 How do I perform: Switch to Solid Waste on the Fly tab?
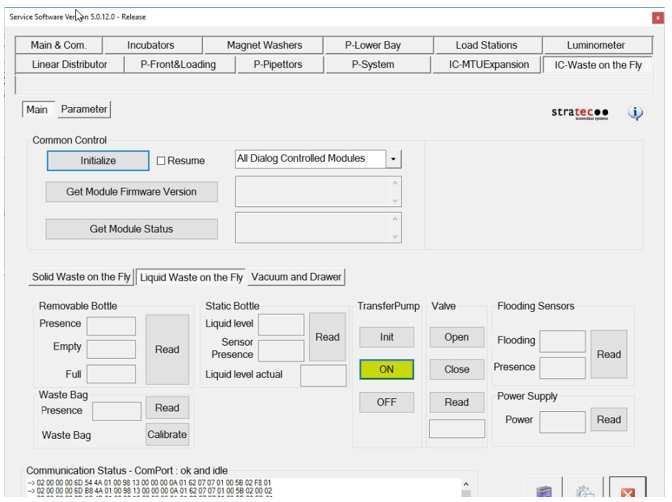pos(81,277)
